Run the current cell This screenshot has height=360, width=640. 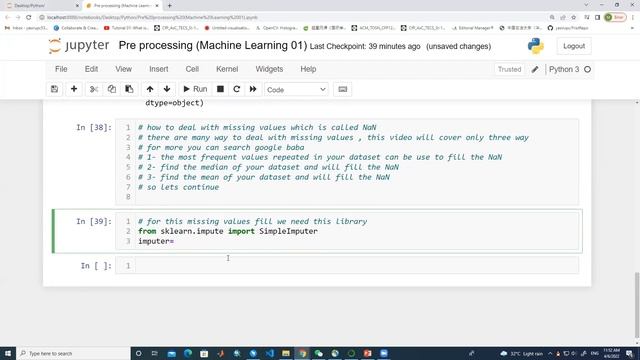tap(196, 89)
